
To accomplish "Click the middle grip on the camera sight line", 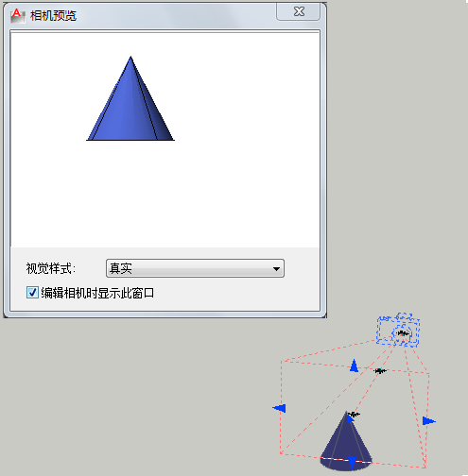I will click(x=380, y=371).
